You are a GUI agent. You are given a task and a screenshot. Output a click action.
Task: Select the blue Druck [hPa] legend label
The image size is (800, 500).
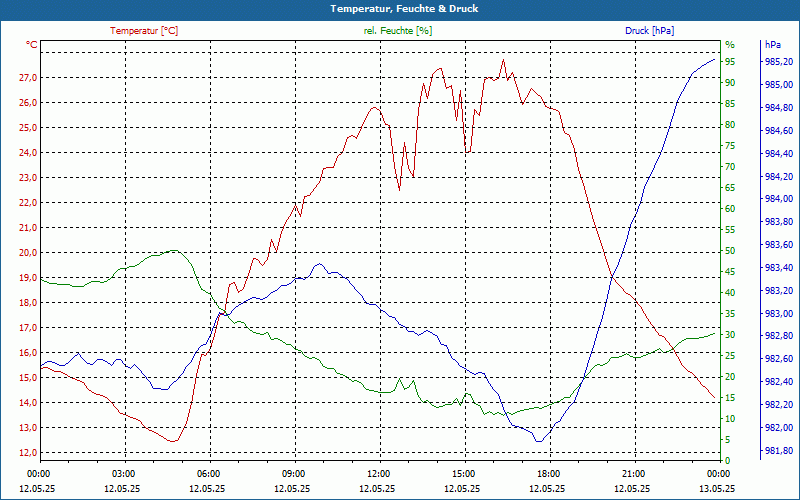click(x=649, y=31)
